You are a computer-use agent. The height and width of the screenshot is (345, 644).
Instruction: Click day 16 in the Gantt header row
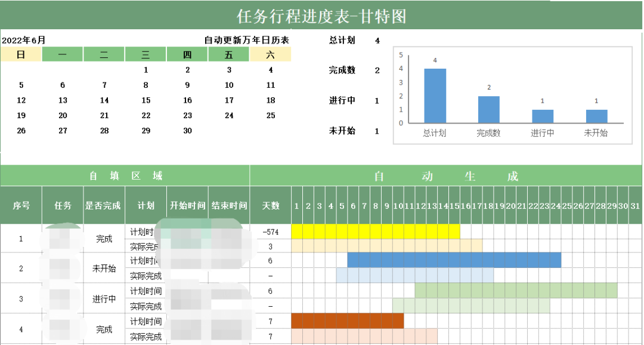click(466, 205)
